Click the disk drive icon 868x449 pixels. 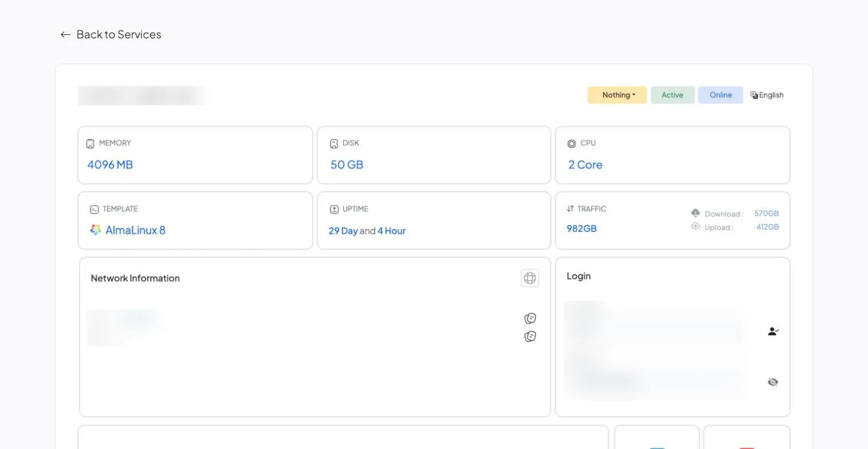(x=334, y=143)
